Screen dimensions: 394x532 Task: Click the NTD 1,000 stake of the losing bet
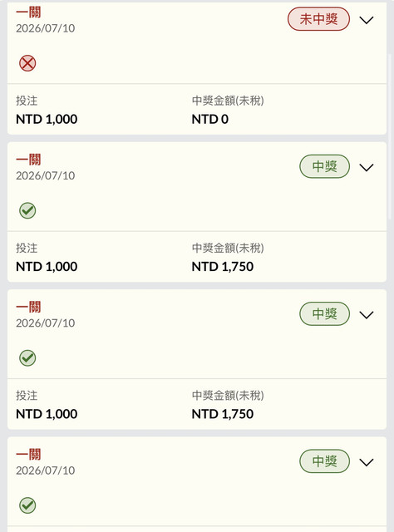click(x=47, y=119)
